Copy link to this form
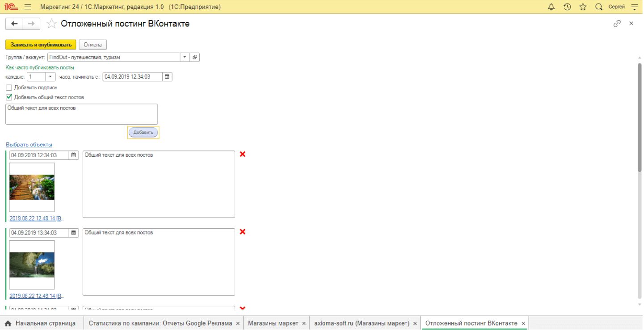 click(617, 24)
